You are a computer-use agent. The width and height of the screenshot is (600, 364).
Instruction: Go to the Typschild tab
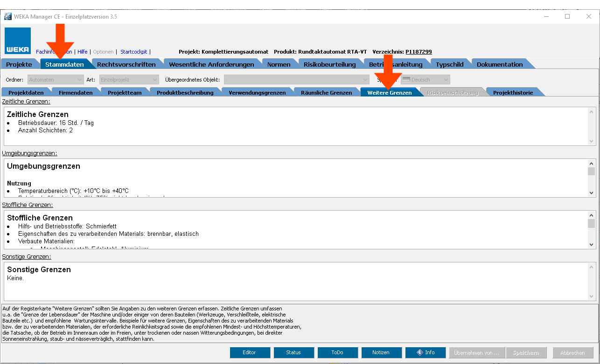tap(449, 64)
